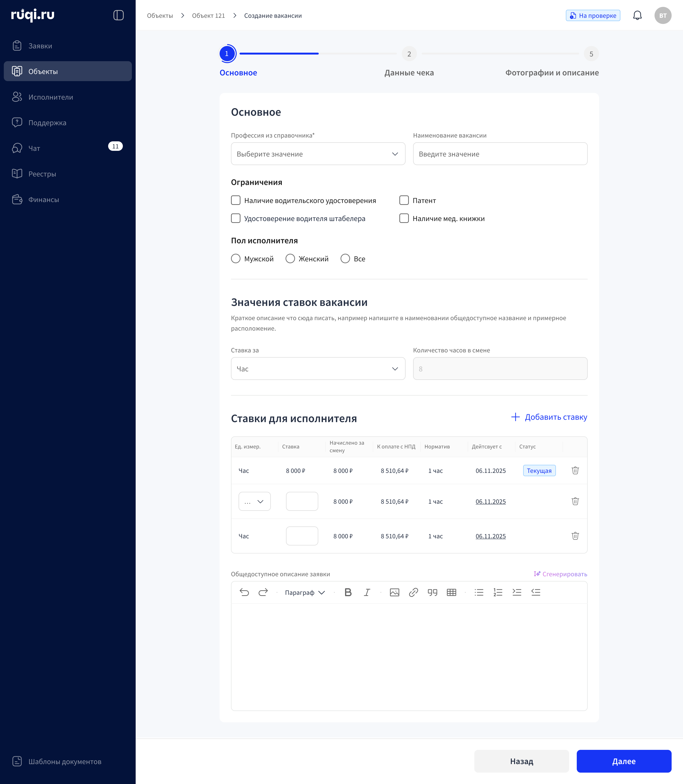The image size is (683, 784).
Task: Check Наличие мед. книжки
Action: [404, 218]
